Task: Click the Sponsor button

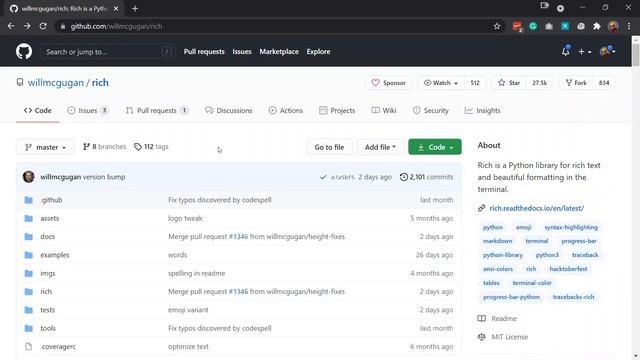Action: click(389, 83)
